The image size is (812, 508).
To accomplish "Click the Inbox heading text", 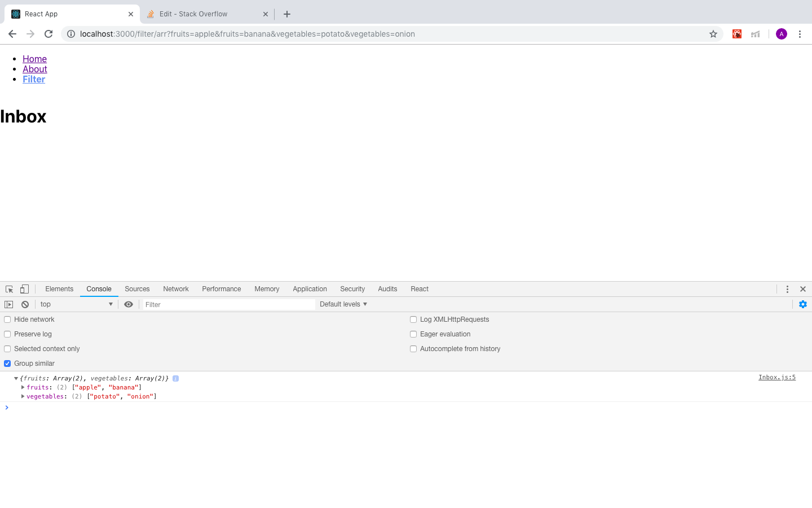I will click(23, 116).
